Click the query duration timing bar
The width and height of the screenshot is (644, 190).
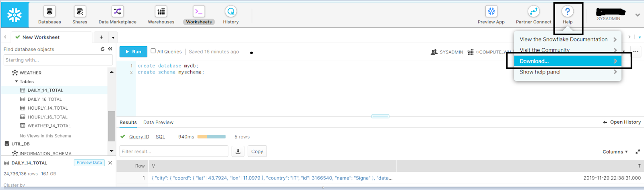[x=211, y=137]
